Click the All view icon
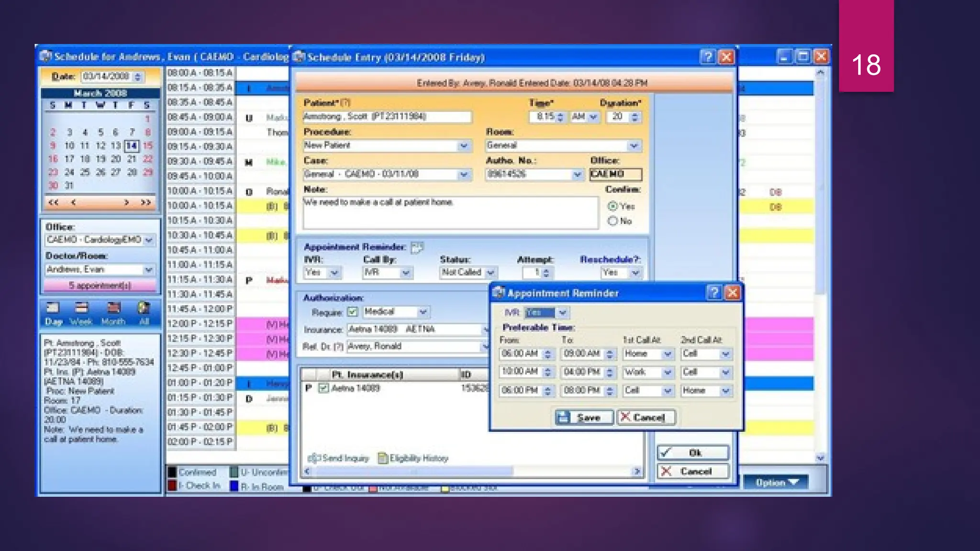 tap(144, 309)
